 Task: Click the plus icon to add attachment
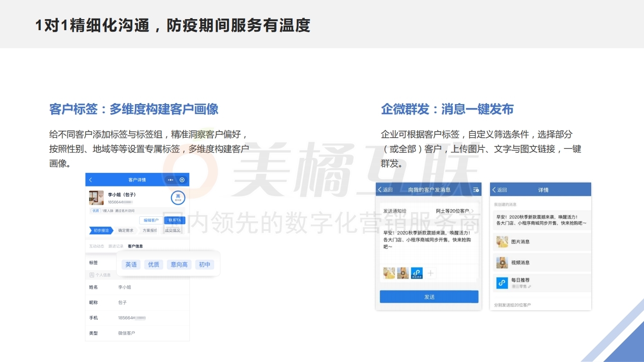pyautogui.click(x=431, y=273)
